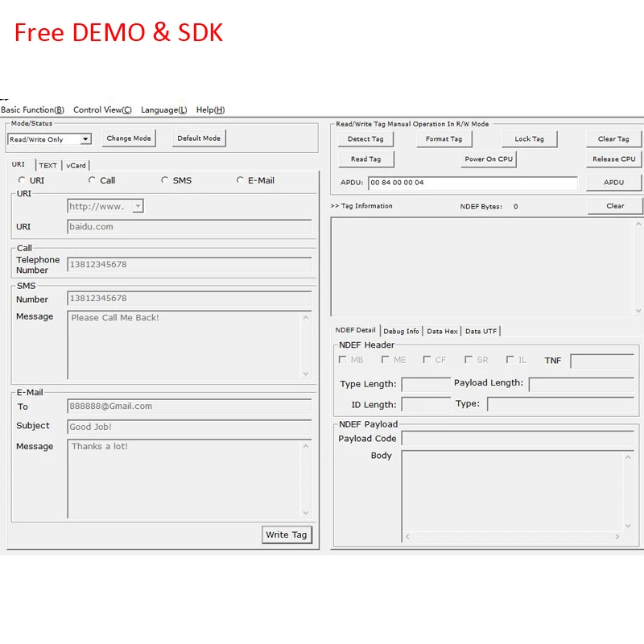Click Release CPU
This screenshot has width=644, height=644.
(x=613, y=159)
